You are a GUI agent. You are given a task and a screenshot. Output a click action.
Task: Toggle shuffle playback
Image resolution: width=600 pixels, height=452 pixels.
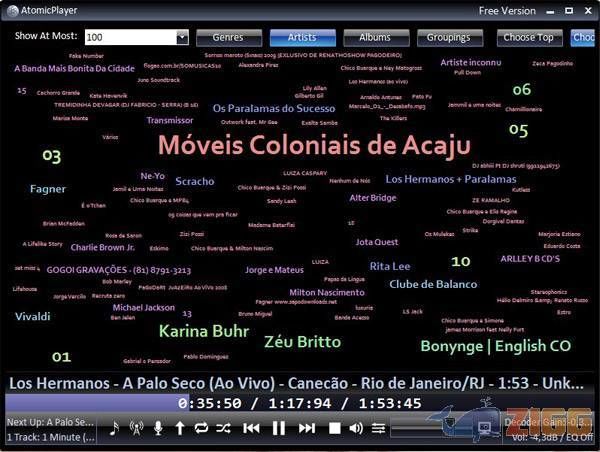click(223, 428)
